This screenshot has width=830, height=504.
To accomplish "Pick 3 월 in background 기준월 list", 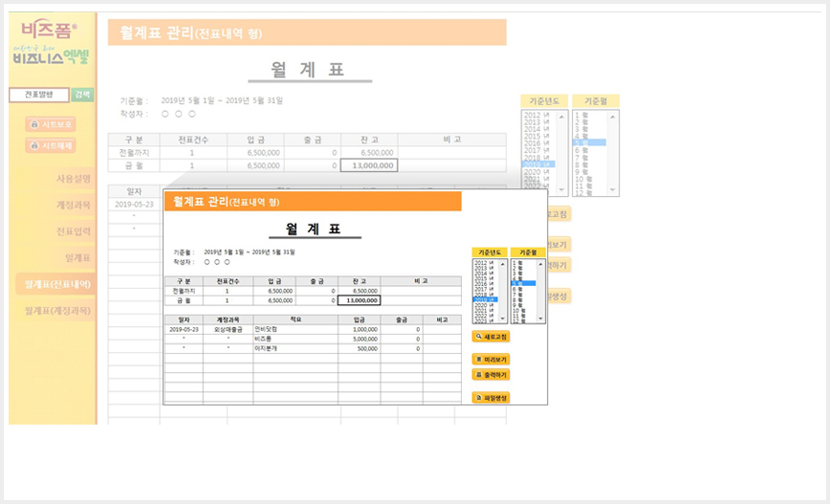I will pos(581,129).
